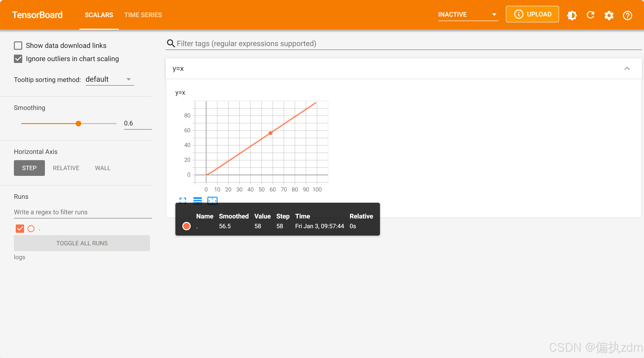Image resolution: width=644 pixels, height=358 pixels.
Task: Click time Fri Jan 3, 09:57:44
Action: (x=320, y=226)
